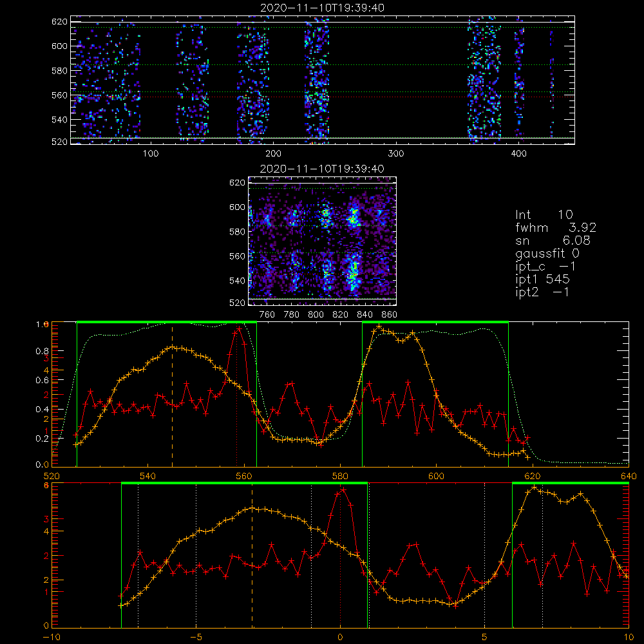
Task: Select the "fwhm 3.92" value line
Action: click(556, 227)
